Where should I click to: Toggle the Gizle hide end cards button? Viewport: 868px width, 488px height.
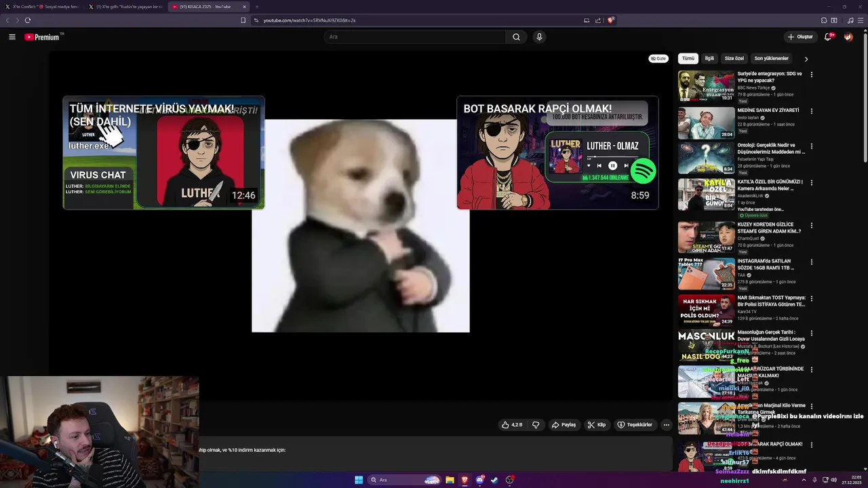click(x=658, y=58)
